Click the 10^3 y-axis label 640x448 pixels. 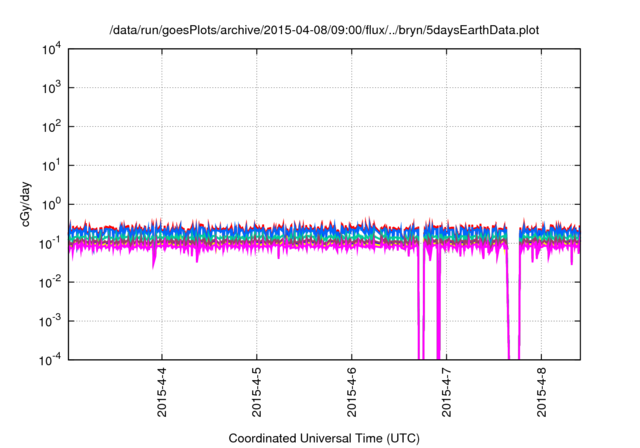52,88
